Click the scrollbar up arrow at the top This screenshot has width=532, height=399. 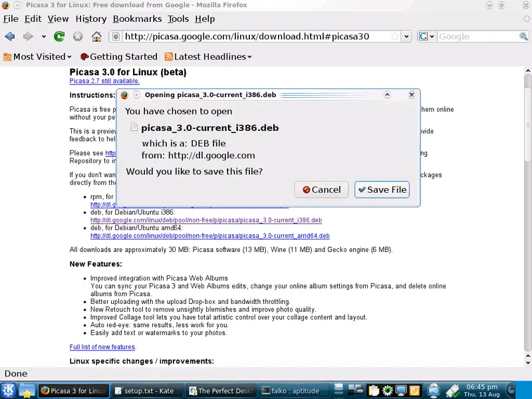tap(528, 71)
